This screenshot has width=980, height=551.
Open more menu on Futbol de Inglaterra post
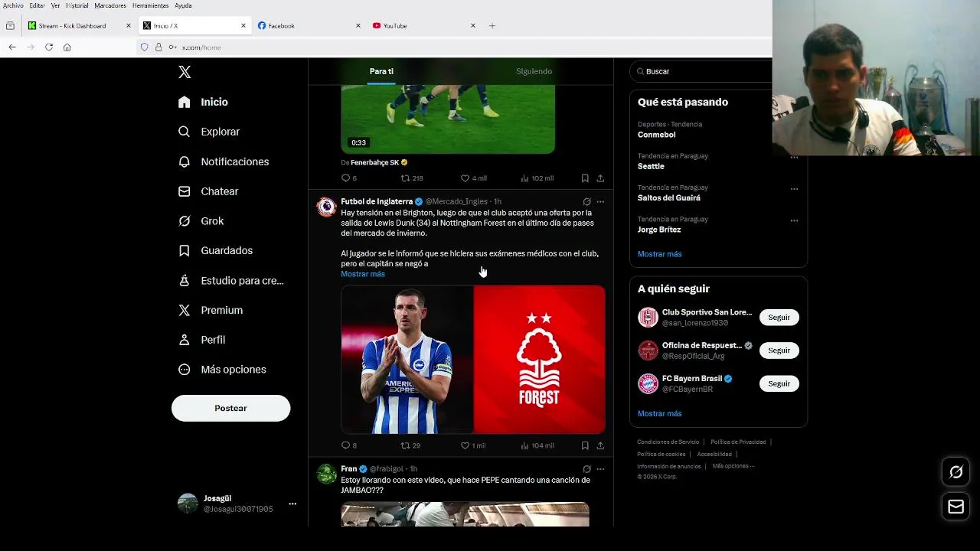coord(600,202)
